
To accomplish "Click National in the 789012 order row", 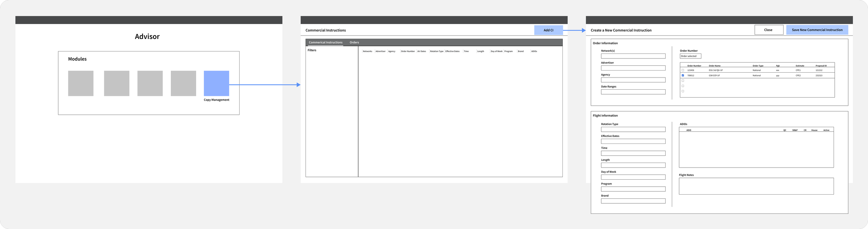I will point(757,75).
